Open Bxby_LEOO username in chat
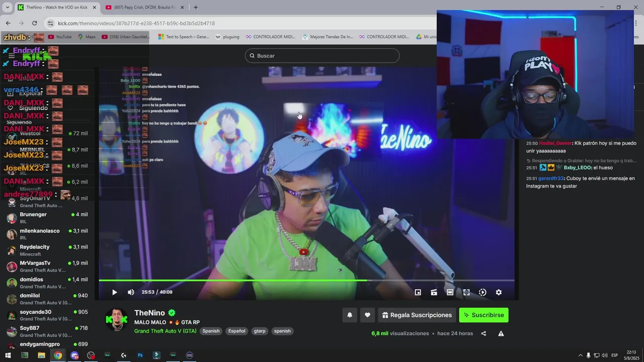644x362 pixels. tap(578, 168)
